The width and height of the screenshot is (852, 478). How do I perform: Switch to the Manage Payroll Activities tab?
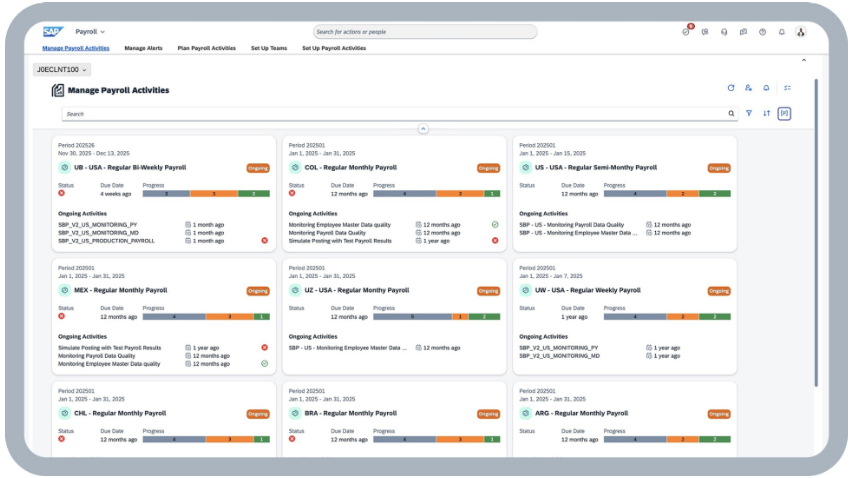pos(76,48)
